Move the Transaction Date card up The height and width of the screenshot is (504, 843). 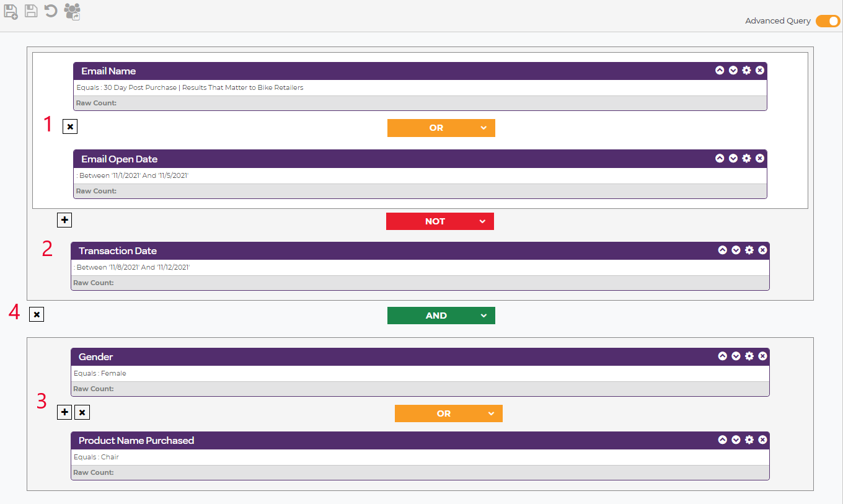tap(722, 250)
